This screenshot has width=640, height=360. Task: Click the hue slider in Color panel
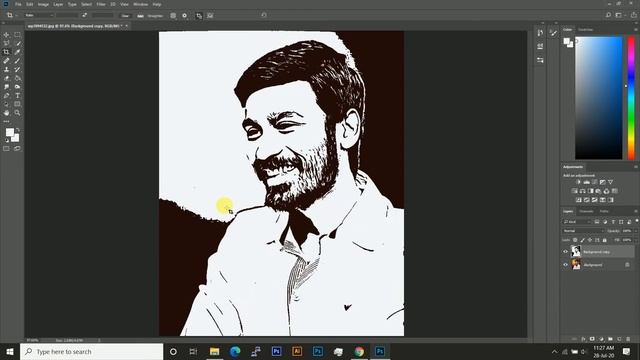pyautogui.click(x=631, y=98)
